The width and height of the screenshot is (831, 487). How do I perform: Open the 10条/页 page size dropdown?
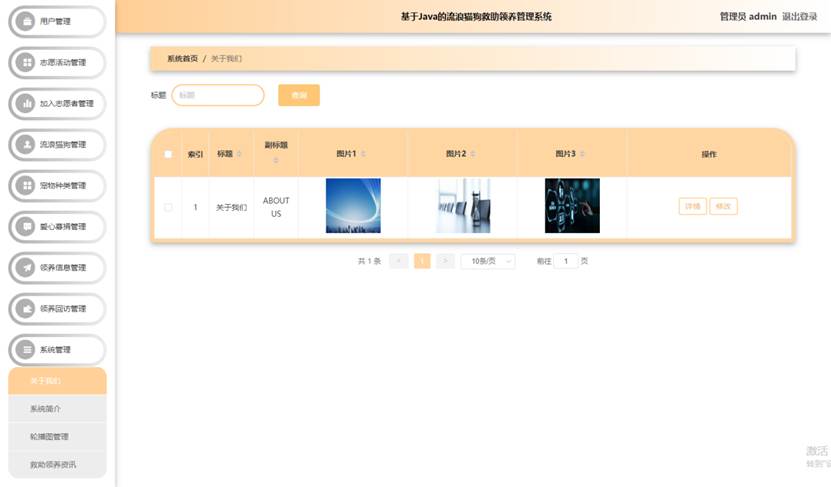(x=488, y=261)
